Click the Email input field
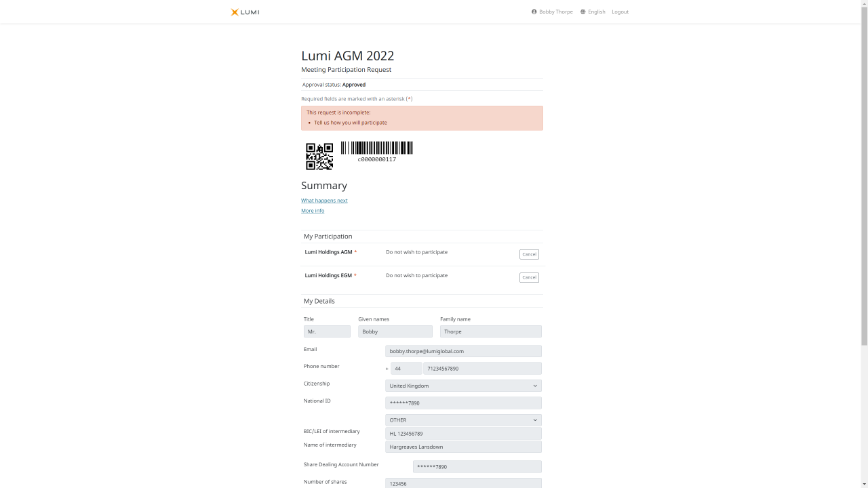This screenshot has height=488, width=868. (464, 351)
